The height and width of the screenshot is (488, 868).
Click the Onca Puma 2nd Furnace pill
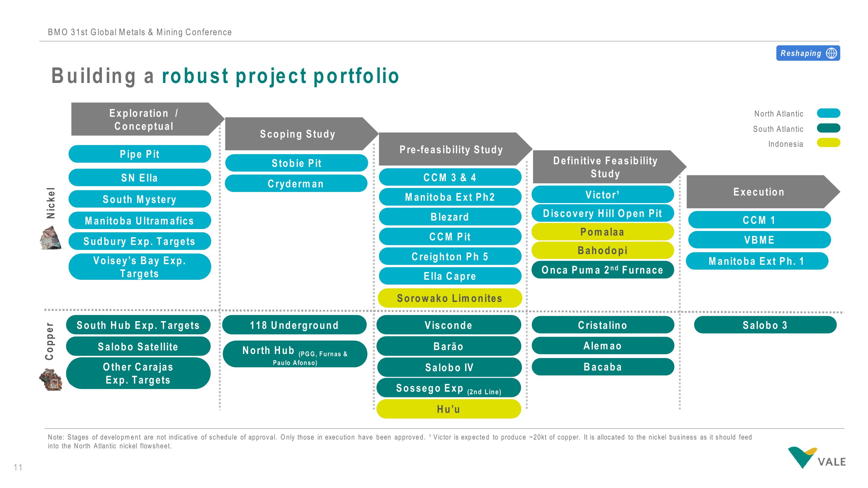pos(603,270)
